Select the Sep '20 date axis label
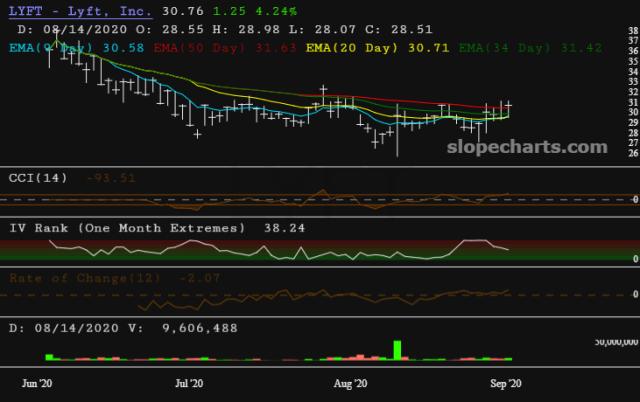640x402 pixels. (x=503, y=383)
